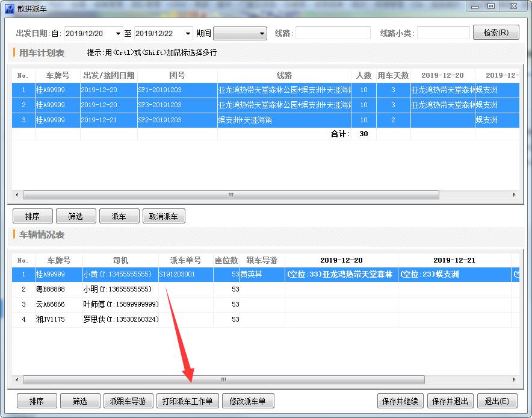Click vehicle table scrollbar left arrow

point(17,379)
